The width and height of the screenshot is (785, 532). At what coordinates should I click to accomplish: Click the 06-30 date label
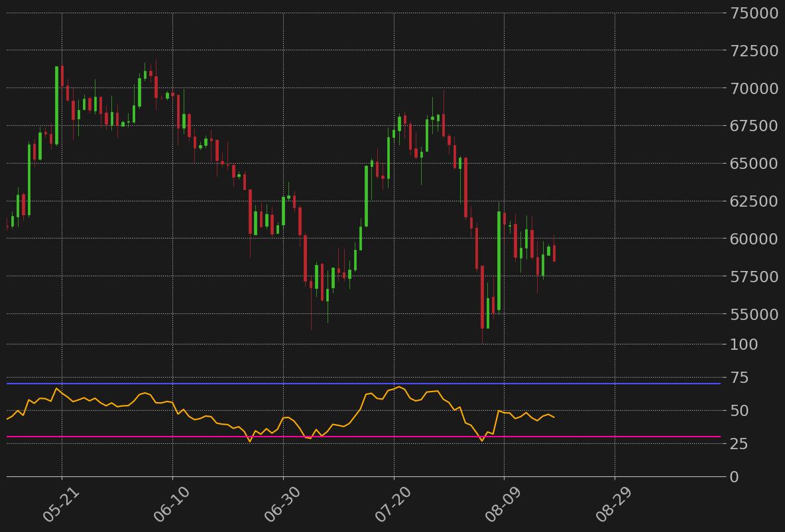coord(282,504)
